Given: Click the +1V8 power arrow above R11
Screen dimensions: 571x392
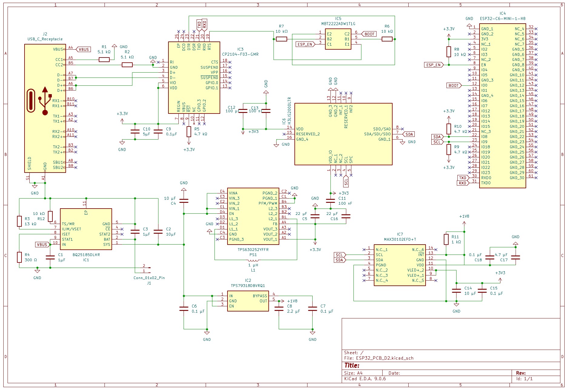Looking at the screenshot, I should point(464,223).
